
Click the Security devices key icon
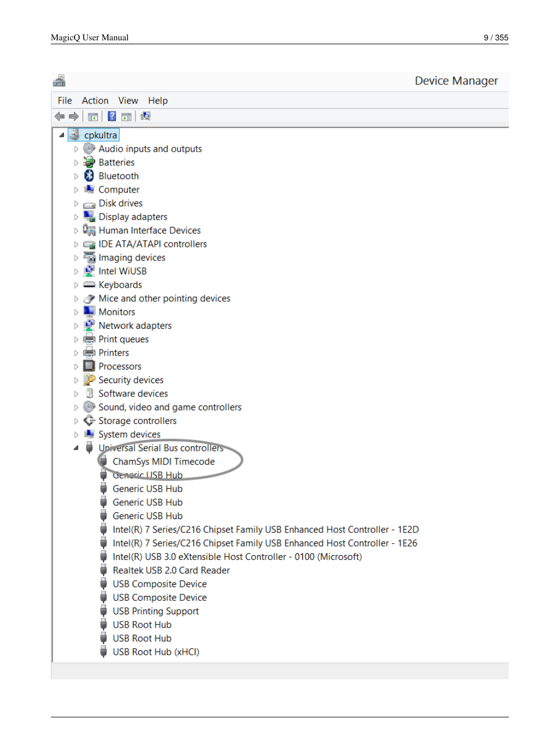[89, 380]
